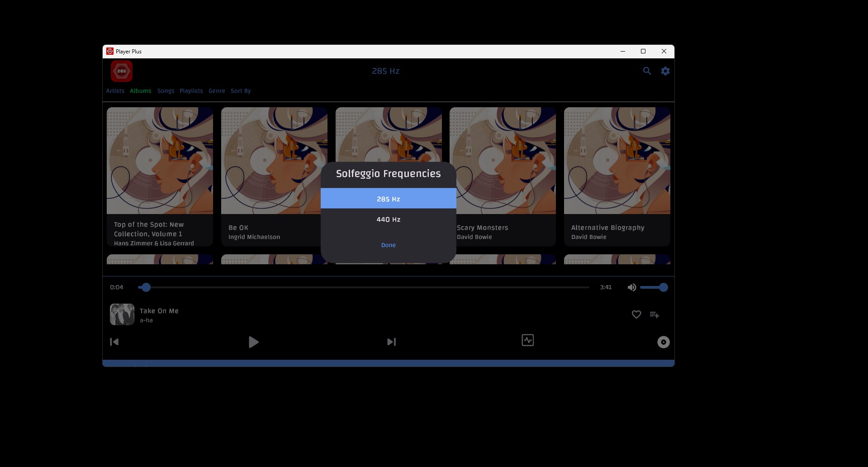Open the settings gear icon
868x467 pixels.
click(665, 71)
